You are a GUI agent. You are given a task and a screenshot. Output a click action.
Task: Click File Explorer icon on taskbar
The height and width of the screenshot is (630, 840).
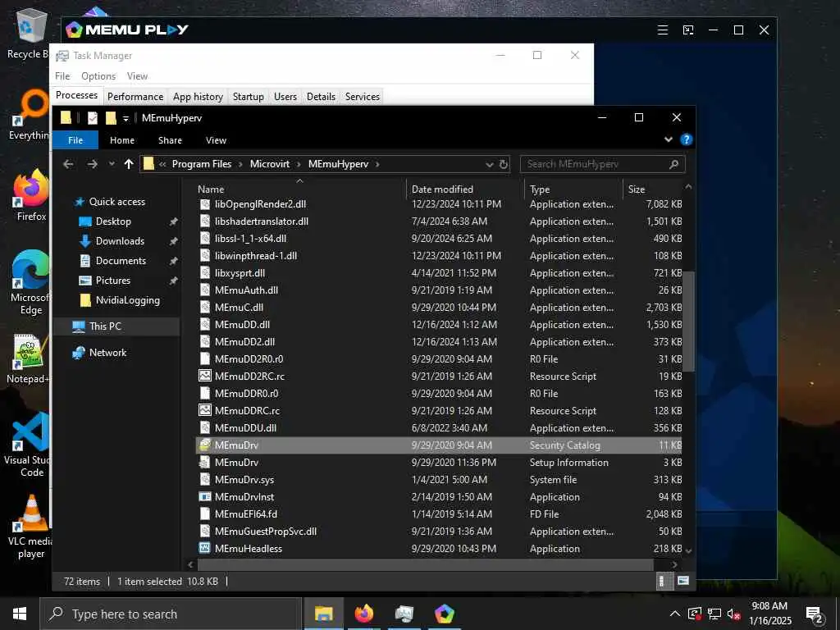[323, 614]
